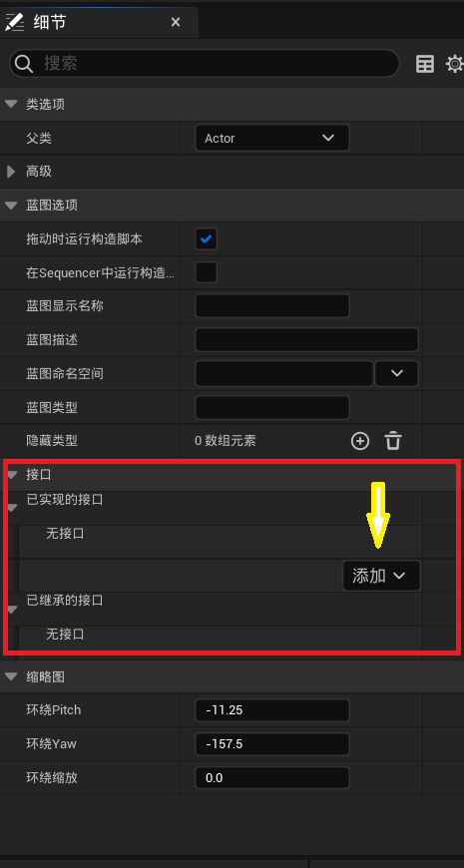Expand the 高级 section
This screenshot has width=464, height=868.
[x=11, y=172]
